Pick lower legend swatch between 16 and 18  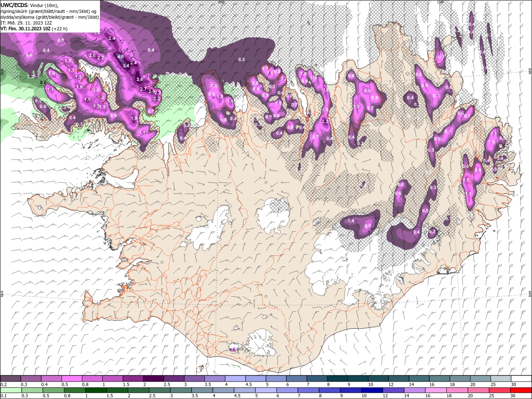coord(435,390)
